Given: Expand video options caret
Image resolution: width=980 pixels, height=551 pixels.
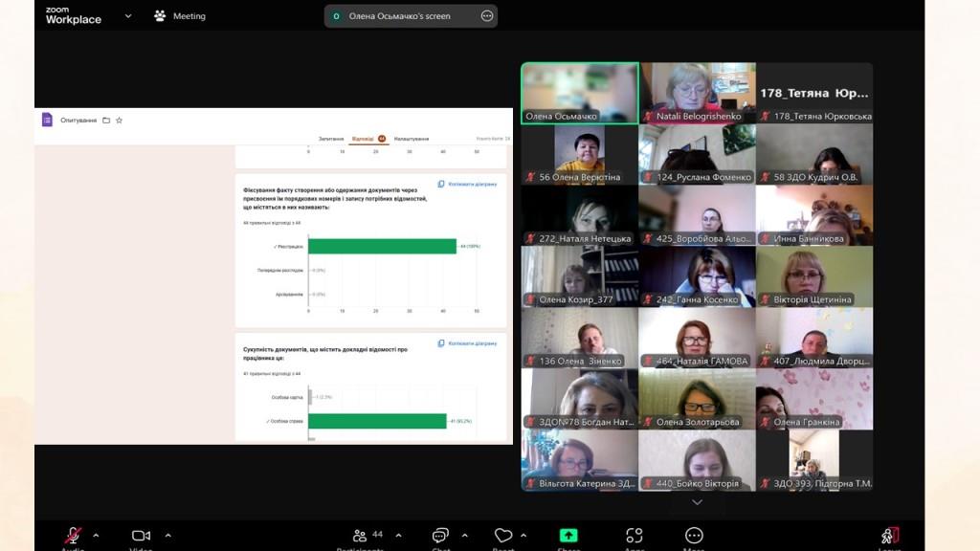Looking at the screenshot, I should coord(168,536).
